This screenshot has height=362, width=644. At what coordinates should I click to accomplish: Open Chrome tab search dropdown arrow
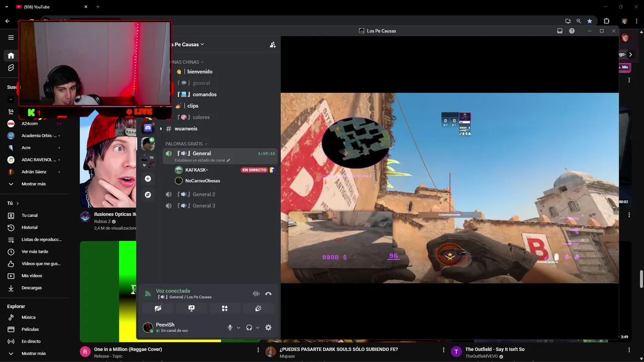click(x=7, y=7)
